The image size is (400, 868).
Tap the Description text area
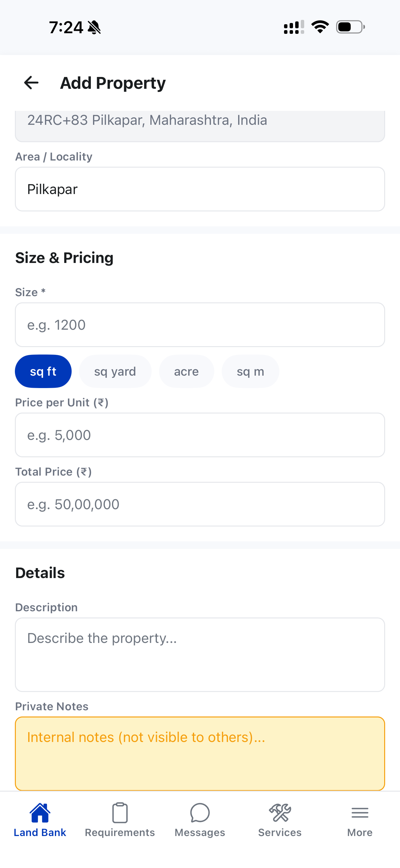[200, 655]
